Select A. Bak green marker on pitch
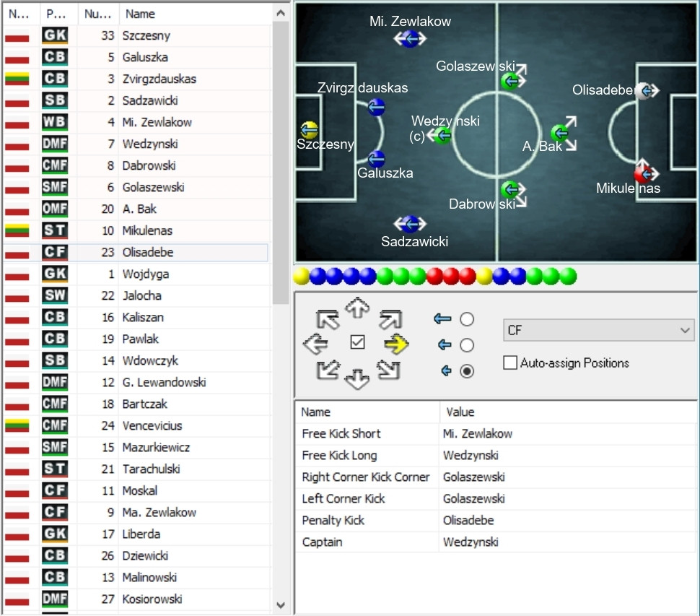Image resolution: width=700 pixels, height=616 pixels. (x=559, y=132)
